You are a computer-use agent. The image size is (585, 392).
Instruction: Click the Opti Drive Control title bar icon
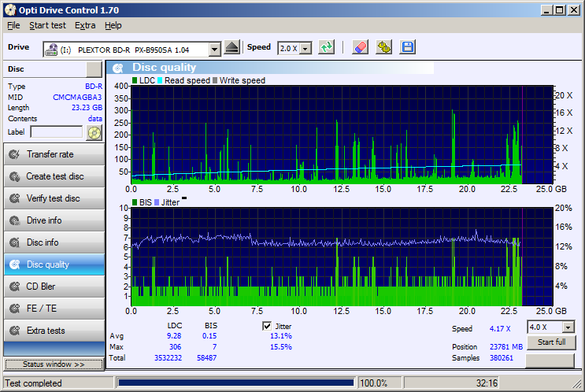pos(10,10)
